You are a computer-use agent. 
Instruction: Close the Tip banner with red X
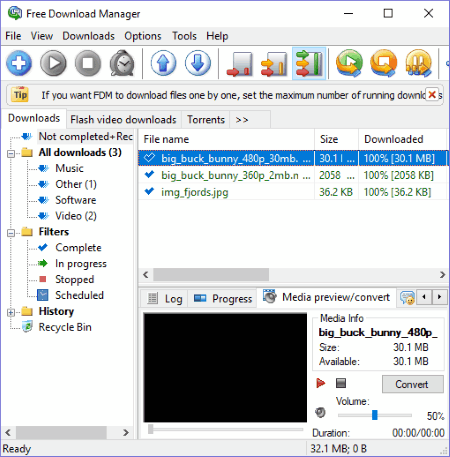click(432, 95)
